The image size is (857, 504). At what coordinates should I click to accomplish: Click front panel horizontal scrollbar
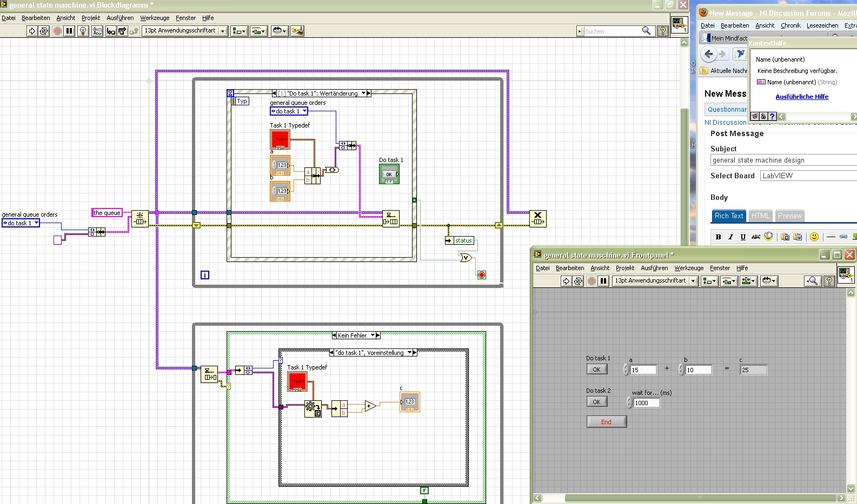689,498
